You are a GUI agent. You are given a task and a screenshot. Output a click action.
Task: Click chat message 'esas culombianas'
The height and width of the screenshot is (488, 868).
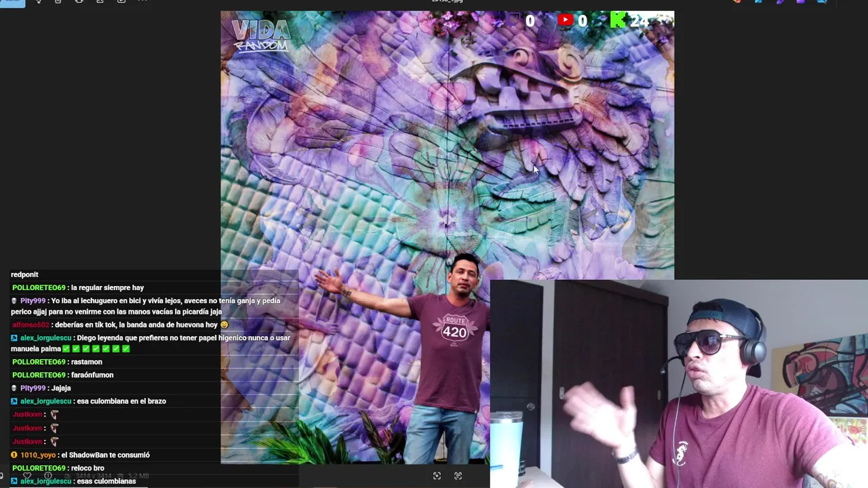pos(106,481)
